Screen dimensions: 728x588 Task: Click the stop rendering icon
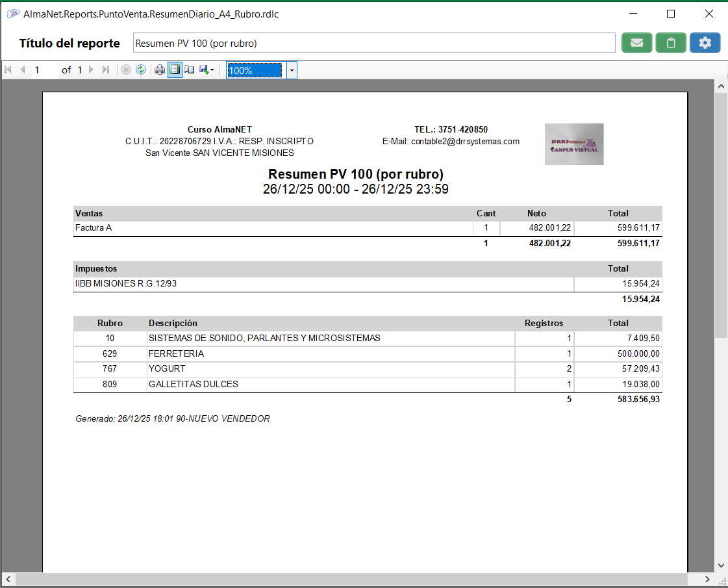pos(126,70)
